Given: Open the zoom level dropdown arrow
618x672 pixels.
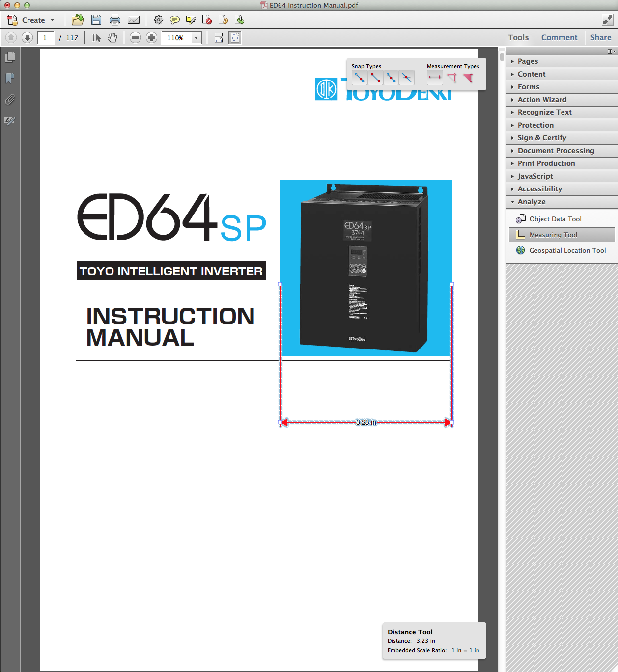Looking at the screenshot, I should tap(197, 38).
